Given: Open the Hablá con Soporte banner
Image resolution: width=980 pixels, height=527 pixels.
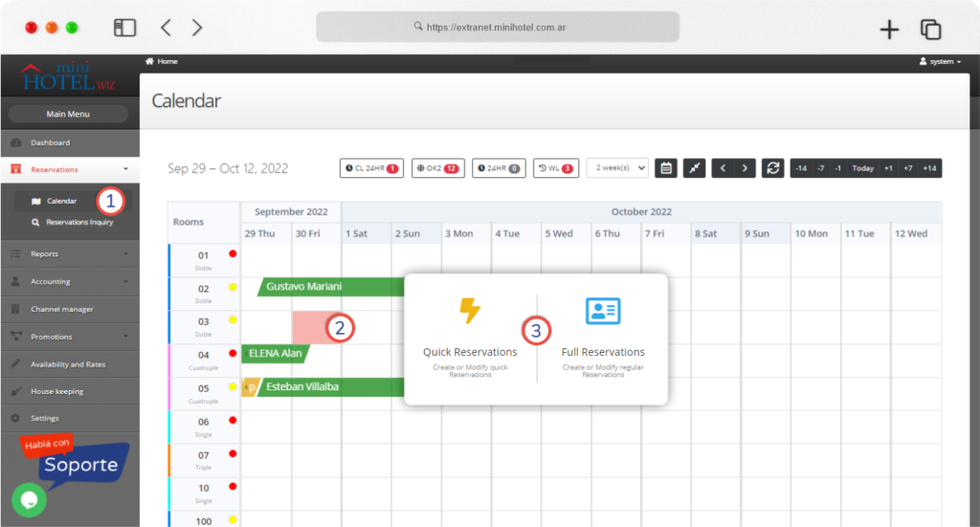Looking at the screenshot, I should click(x=75, y=461).
